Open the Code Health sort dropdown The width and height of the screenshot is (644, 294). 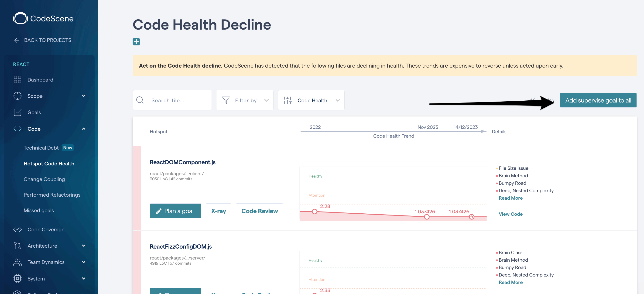[x=311, y=100]
